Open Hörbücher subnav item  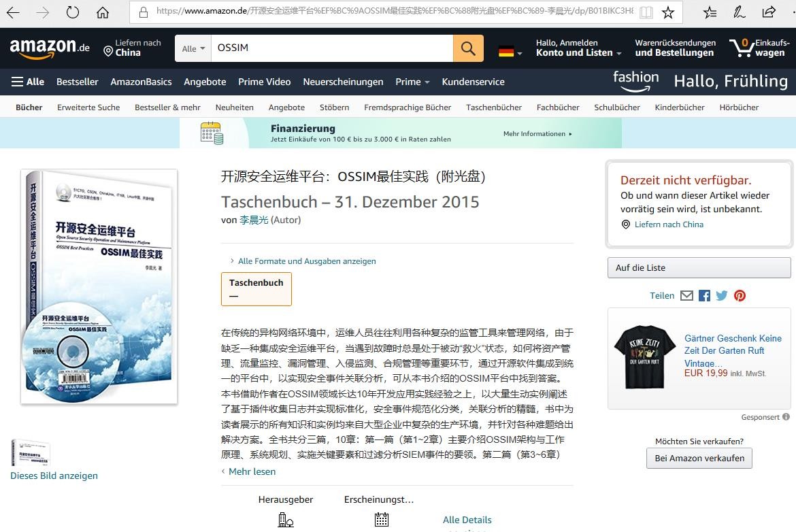point(739,107)
